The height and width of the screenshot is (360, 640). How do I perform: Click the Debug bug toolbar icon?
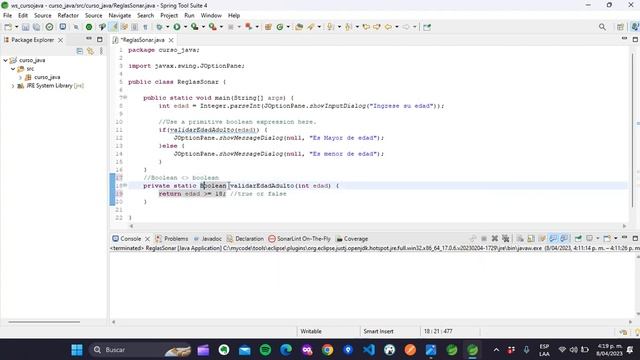[x=159, y=27]
